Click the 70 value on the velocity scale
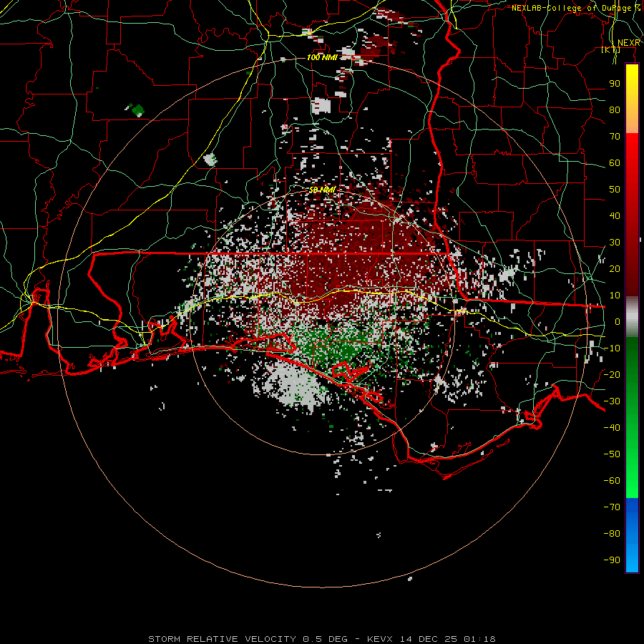 click(615, 137)
